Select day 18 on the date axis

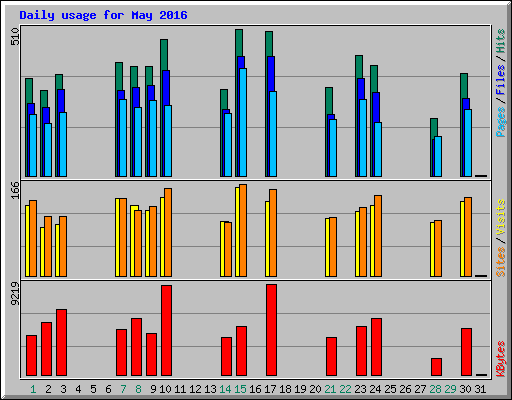285,389
